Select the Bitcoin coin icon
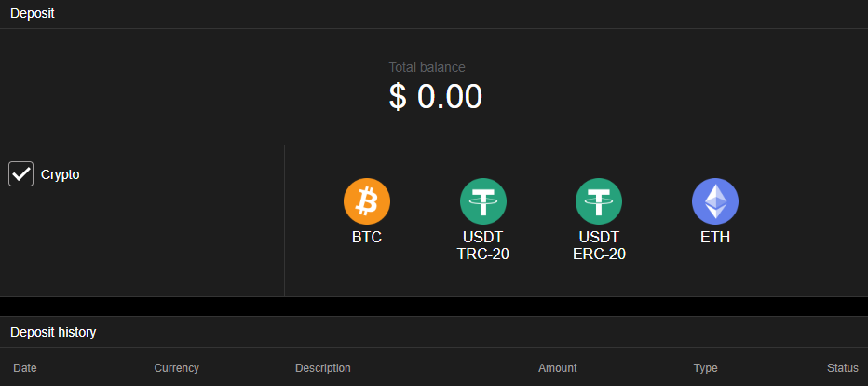 (x=367, y=200)
